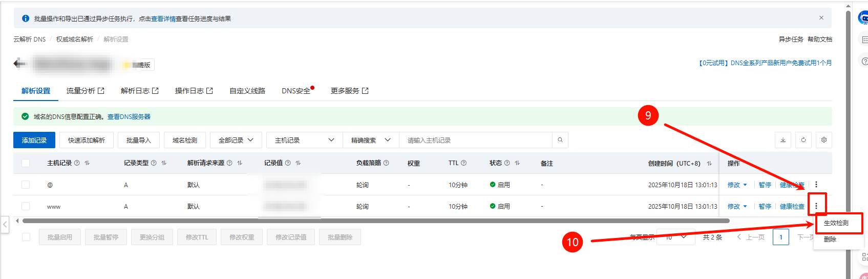Expand the 全部记录 dropdown

click(236, 140)
